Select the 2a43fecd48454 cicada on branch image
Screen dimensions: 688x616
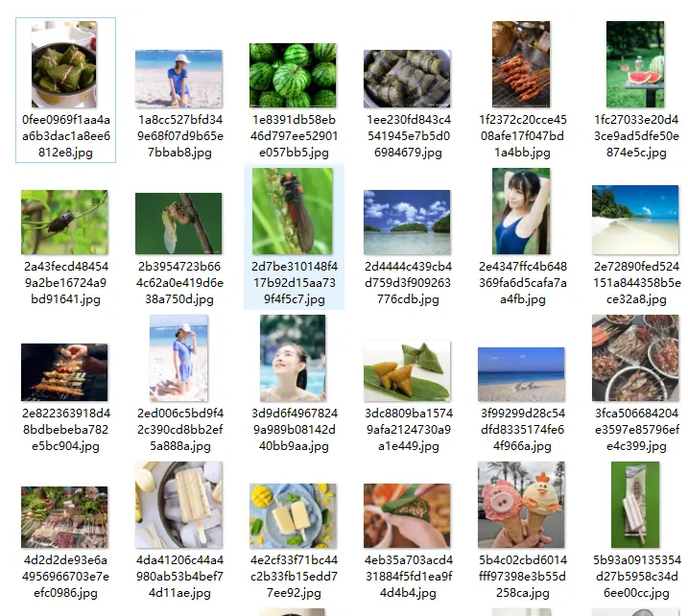(64, 222)
